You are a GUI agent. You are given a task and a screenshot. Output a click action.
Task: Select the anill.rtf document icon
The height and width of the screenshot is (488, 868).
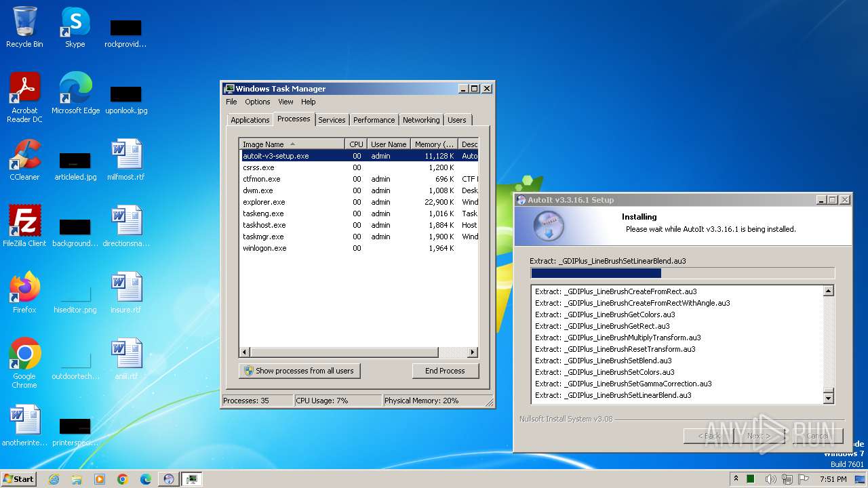coord(126,359)
